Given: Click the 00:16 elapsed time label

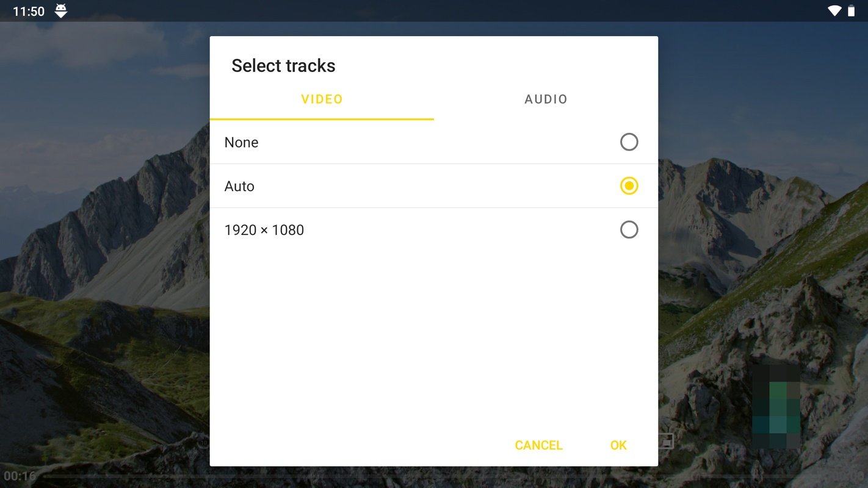Looking at the screenshot, I should pyautogui.click(x=20, y=476).
